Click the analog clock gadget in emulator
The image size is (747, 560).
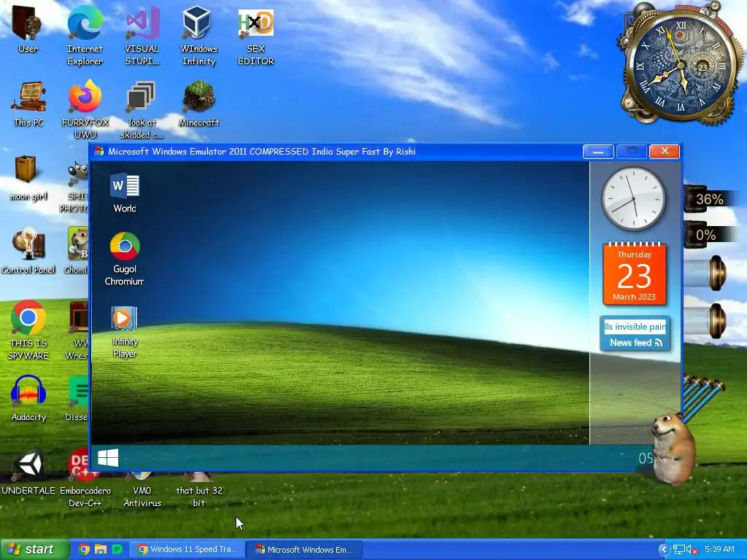[633, 198]
